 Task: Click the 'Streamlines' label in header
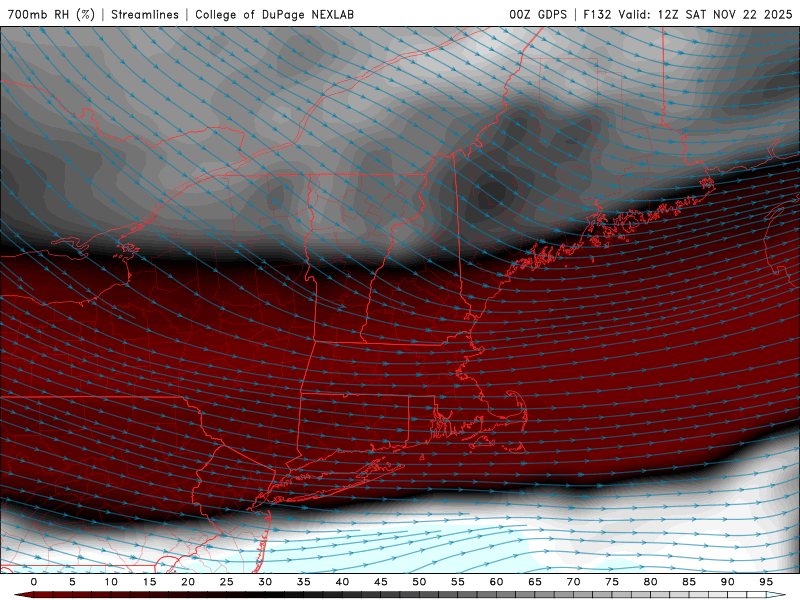coord(145,14)
